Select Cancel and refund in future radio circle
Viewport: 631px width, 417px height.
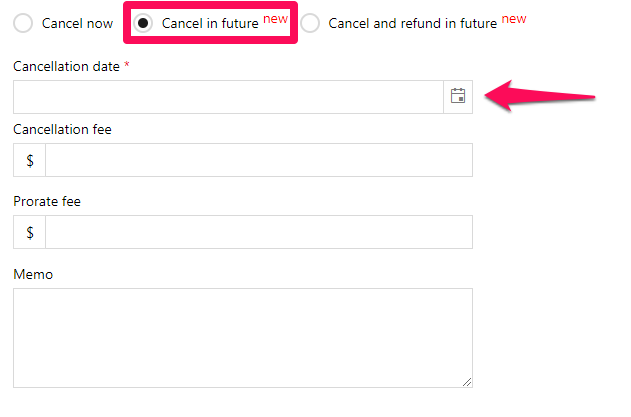(310, 23)
